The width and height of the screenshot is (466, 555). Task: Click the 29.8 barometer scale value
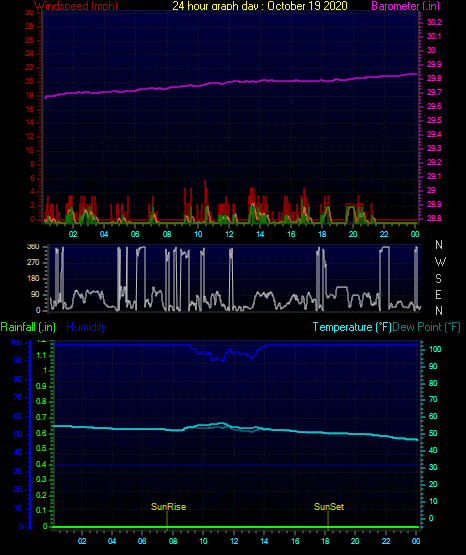coord(434,78)
